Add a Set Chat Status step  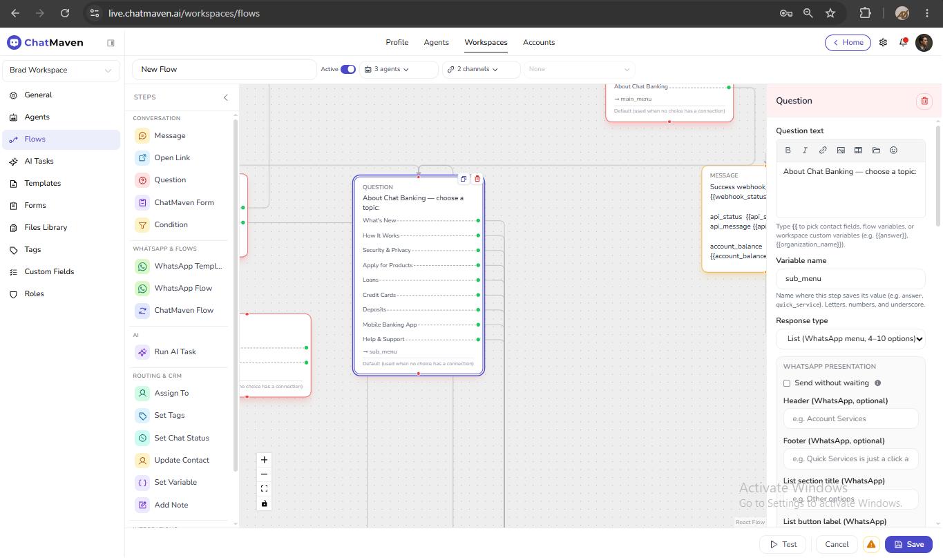pos(181,438)
